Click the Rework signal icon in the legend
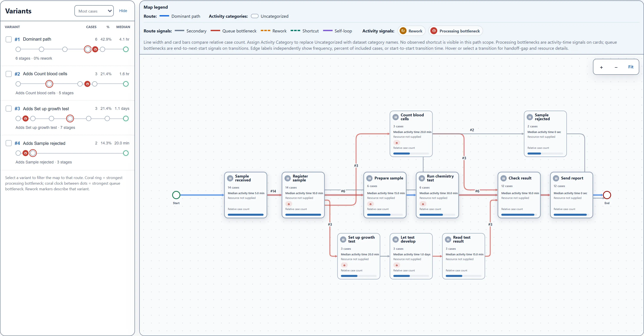This screenshot has width=644, height=336. pos(403,31)
